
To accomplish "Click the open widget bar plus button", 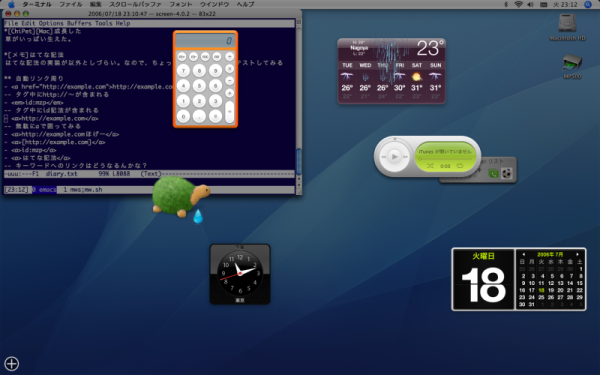I will pyautogui.click(x=11, y=364).
